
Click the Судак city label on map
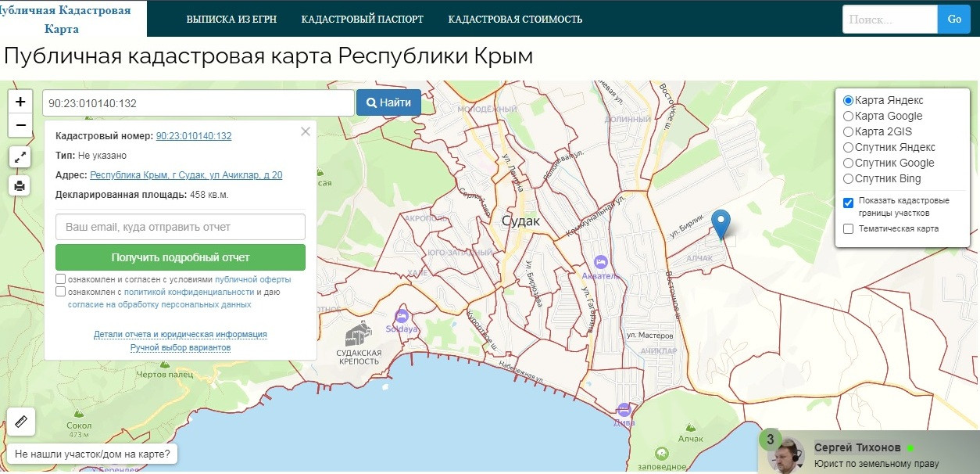(x=520, y=221)
